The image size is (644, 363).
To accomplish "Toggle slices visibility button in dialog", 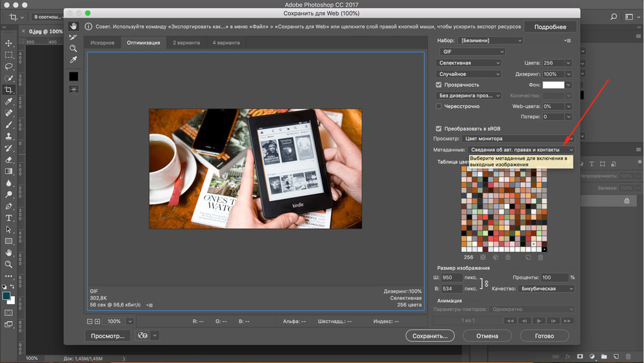I will (x=74, y=90).
